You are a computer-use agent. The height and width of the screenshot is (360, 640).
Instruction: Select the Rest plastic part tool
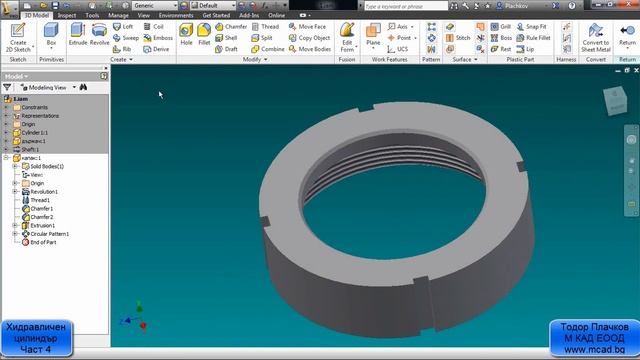(501, 49)
